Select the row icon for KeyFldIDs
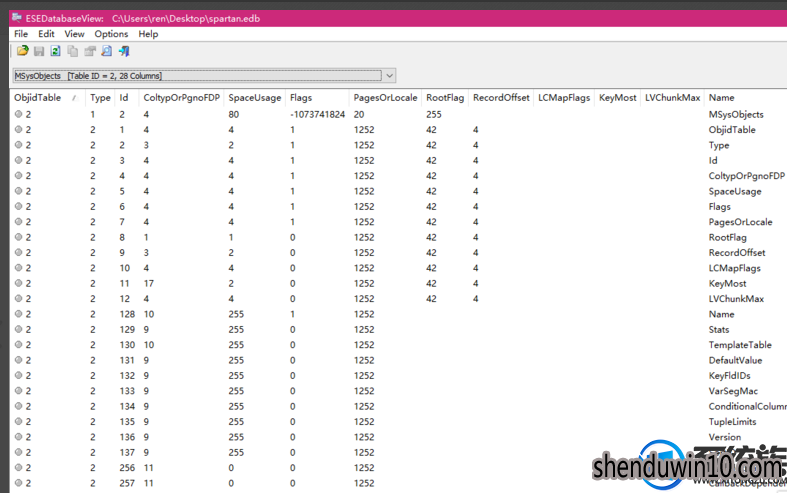Screen dimensions: 787x493 click(x=19, y=375)
